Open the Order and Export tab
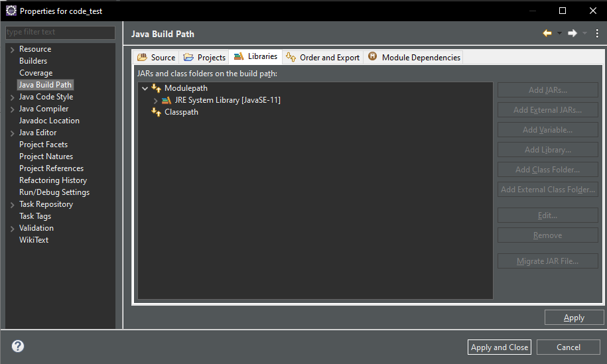Image resolution: width=607 pixels, height=364 pixels. click(323, 57)
